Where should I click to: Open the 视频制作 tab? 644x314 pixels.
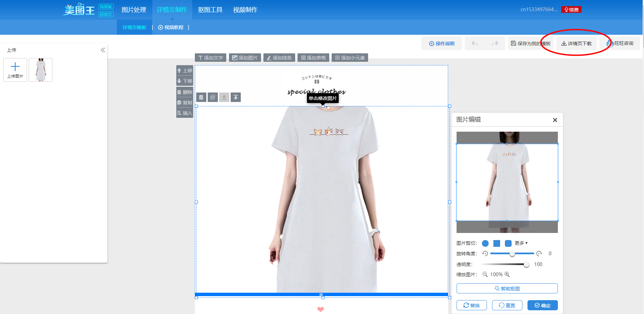click(x=245, y=10)
